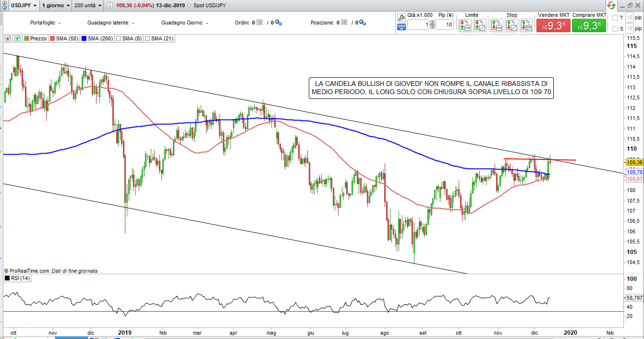644x339 pixels.
Task: Toggle the SMA (8) indicator checkbox
Action: [119, 38]
